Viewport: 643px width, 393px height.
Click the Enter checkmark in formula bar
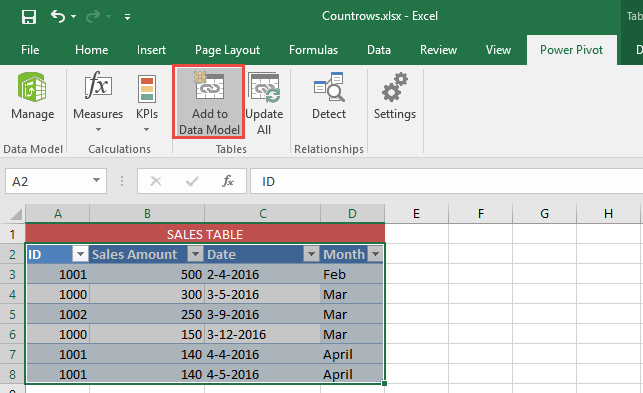pyautogui.click(x=192, y=181)
